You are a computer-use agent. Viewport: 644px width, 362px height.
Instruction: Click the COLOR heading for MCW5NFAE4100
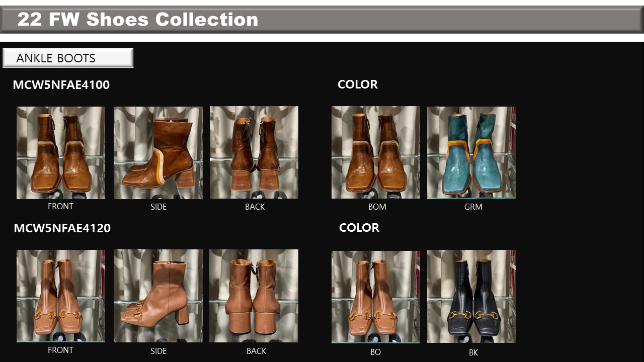358,84
